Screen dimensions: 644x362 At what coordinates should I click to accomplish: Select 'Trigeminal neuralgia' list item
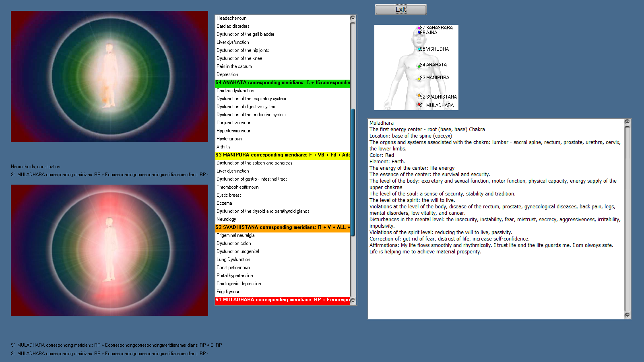coord(235,235)
